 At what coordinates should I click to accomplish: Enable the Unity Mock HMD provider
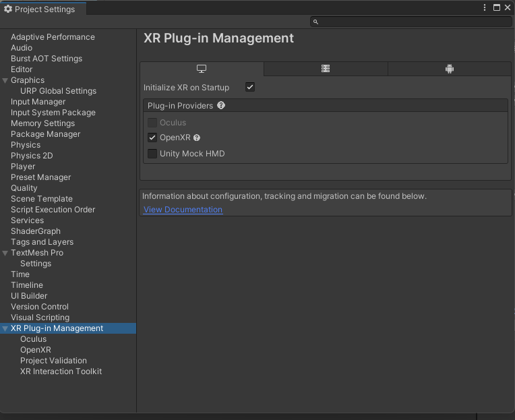[152, 154]
